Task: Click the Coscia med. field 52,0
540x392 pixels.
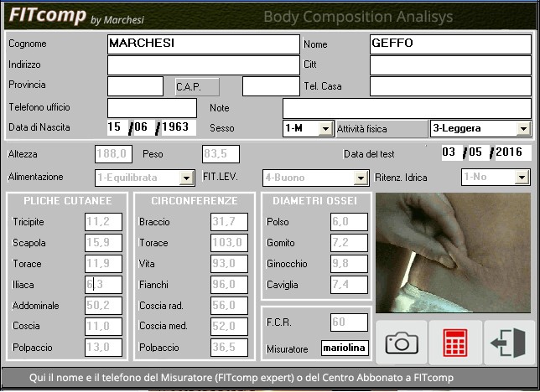Action: 229,327
